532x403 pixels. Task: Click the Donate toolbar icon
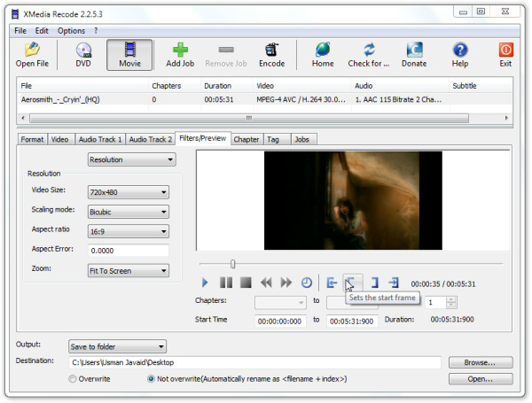coord(414,55)
